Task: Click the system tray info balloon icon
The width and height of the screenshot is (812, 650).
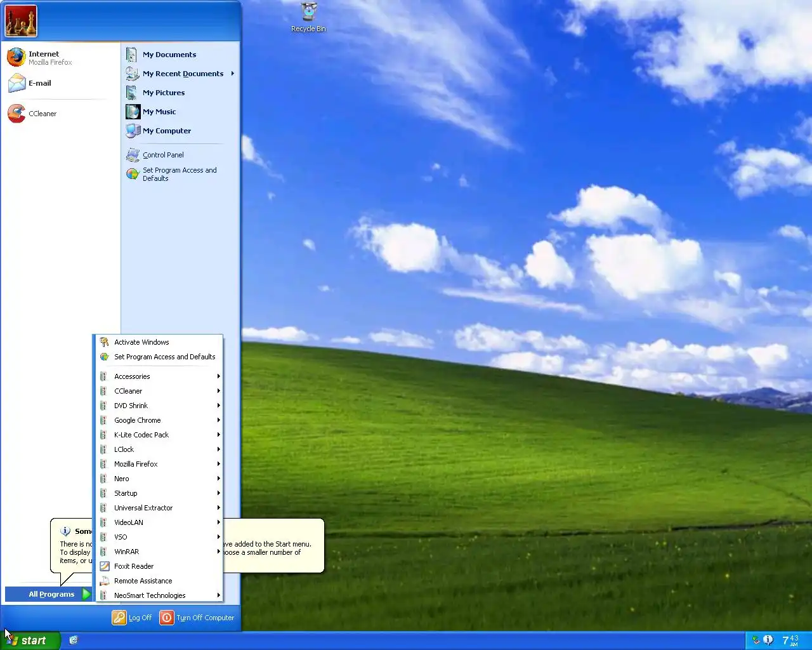Action: coord(768,640)
